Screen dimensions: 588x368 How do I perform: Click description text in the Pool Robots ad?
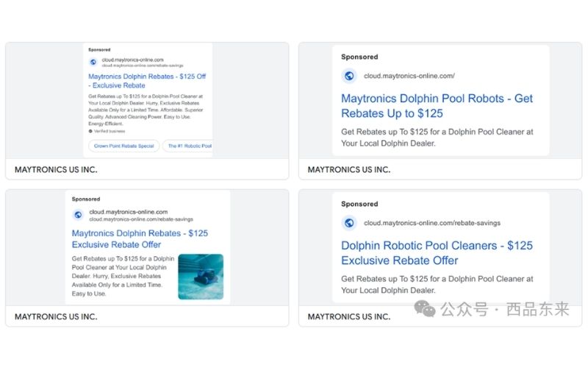click(437, 138)
